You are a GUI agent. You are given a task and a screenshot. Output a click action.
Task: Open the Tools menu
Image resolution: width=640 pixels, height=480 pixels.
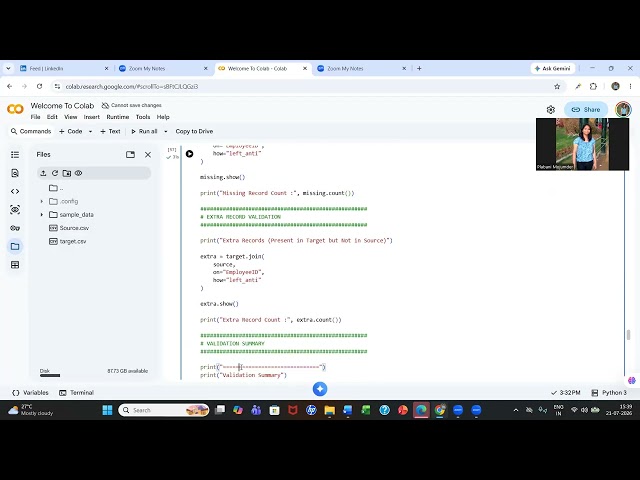[143, 117]
